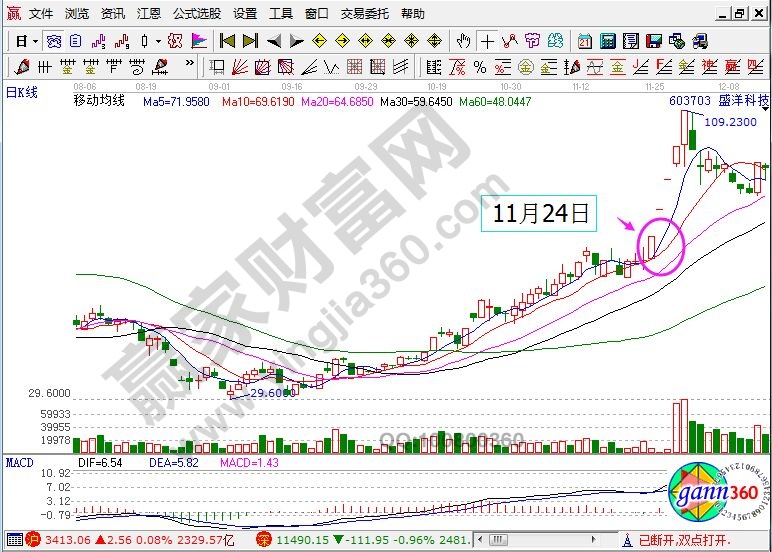Open the calendar icon showing 21

tap(583, 41)
